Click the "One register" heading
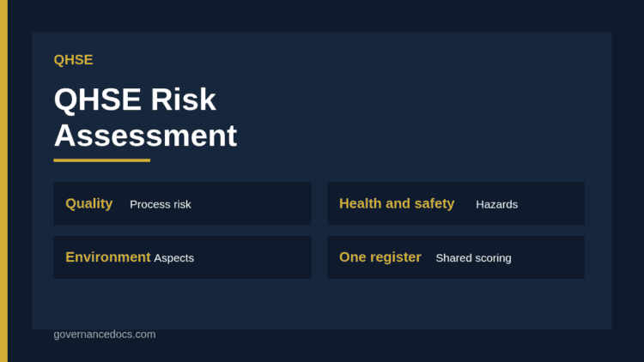The height and width of the screenshot is (362, 644). click(x=380, y=257)
